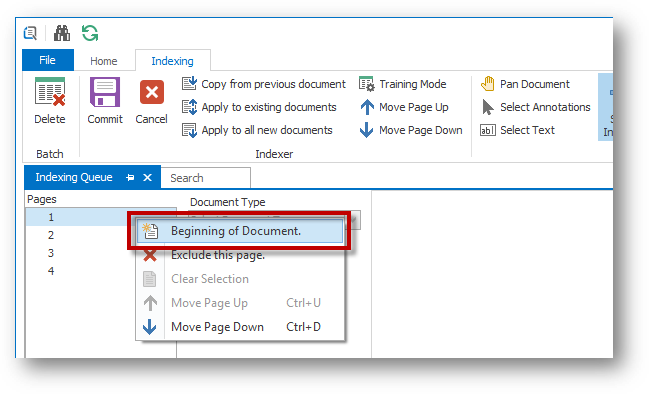Choose Move Page Down in context menu
Viewport: 649px width, 394px height.
coord(240,327)
